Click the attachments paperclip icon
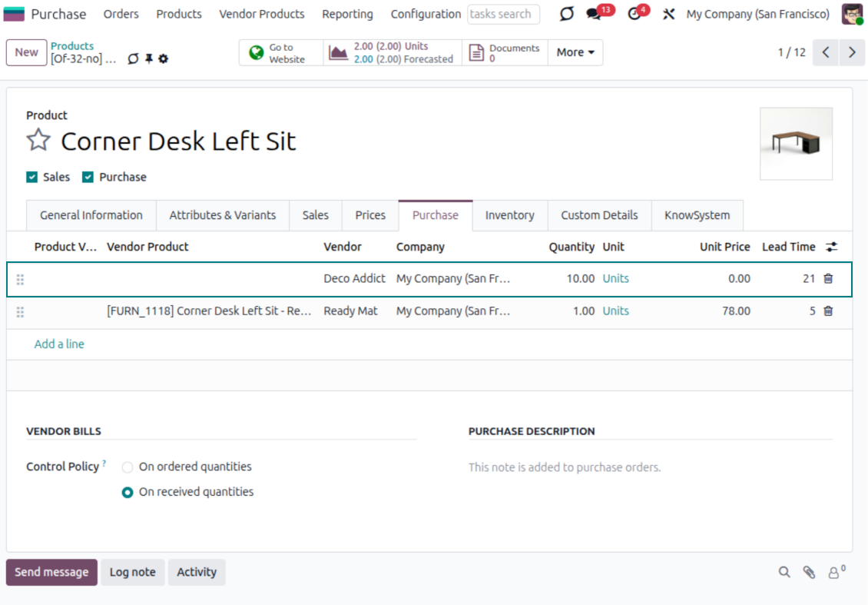The width and height of the screenshot is (868, 605). point(809,572)
